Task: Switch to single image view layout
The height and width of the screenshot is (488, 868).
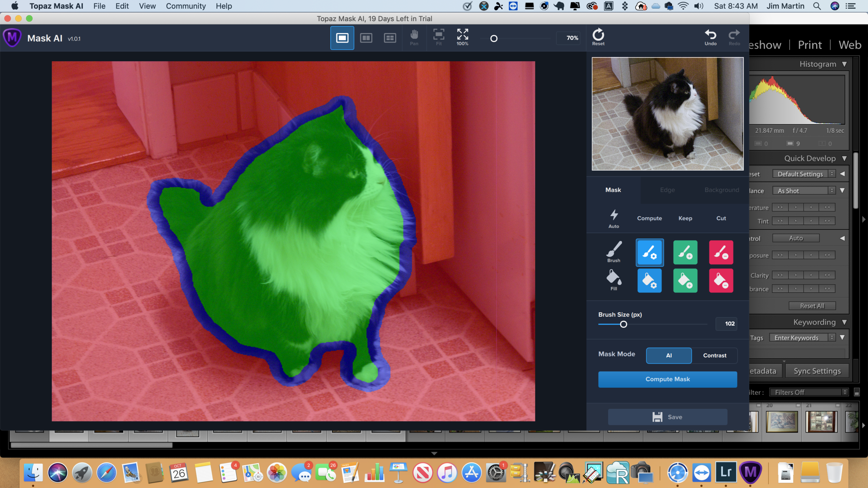Action: pos(342,38)
